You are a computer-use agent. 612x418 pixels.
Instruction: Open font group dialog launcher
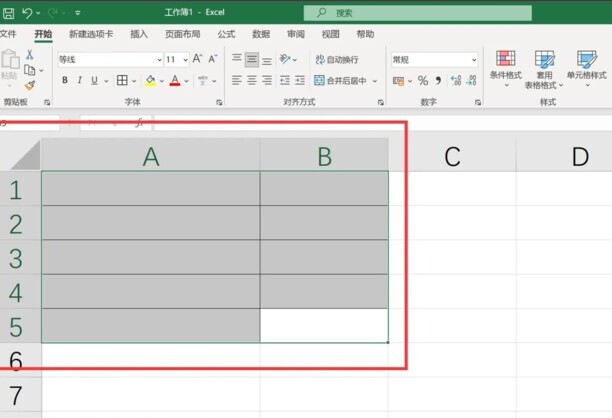click(219, 102)
